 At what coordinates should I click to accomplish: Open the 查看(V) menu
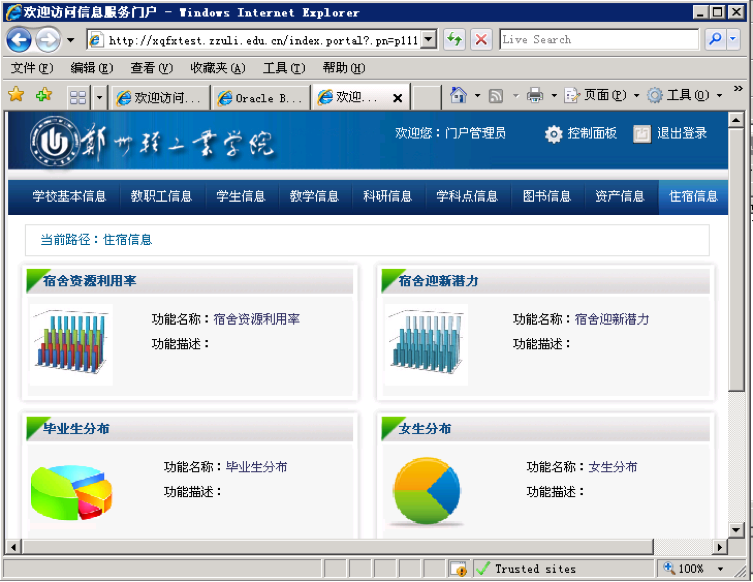151,68
